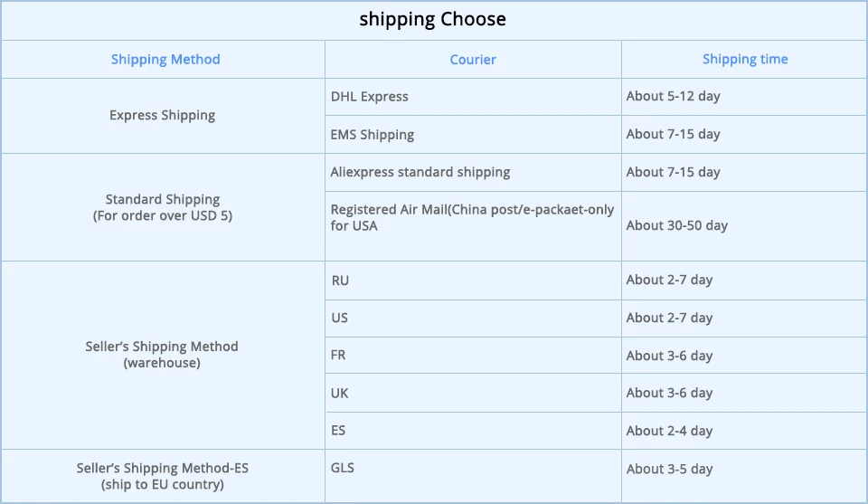Select the GLS courier cell
This screenshot has width=868, height=504.
tap(343, 468)
